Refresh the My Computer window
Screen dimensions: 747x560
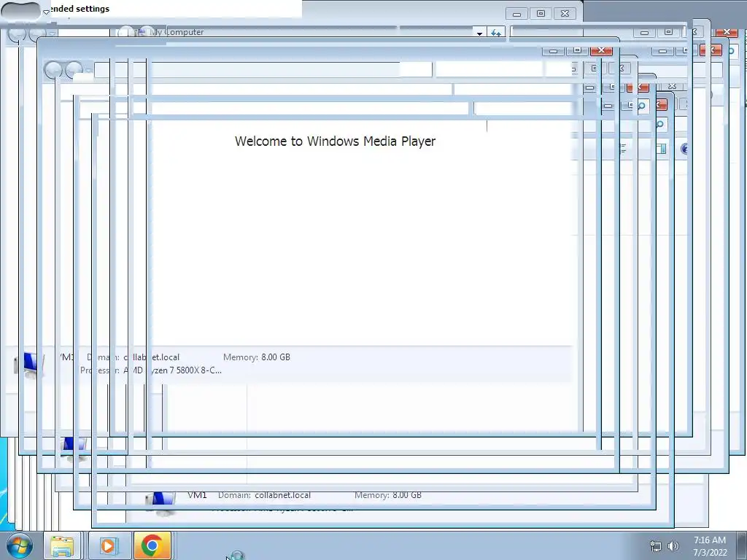click(x=496, y=33)
